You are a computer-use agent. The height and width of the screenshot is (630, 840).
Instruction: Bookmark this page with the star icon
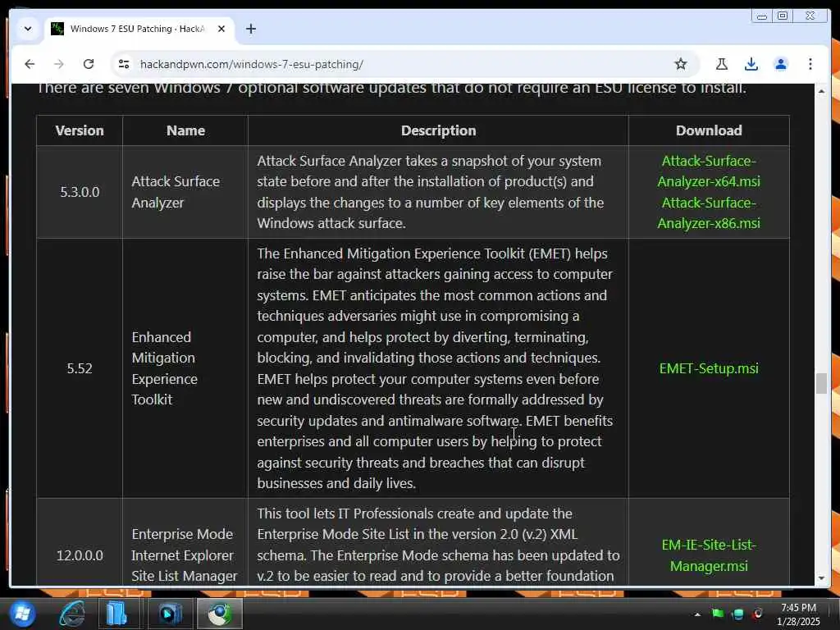pos(680,64)
